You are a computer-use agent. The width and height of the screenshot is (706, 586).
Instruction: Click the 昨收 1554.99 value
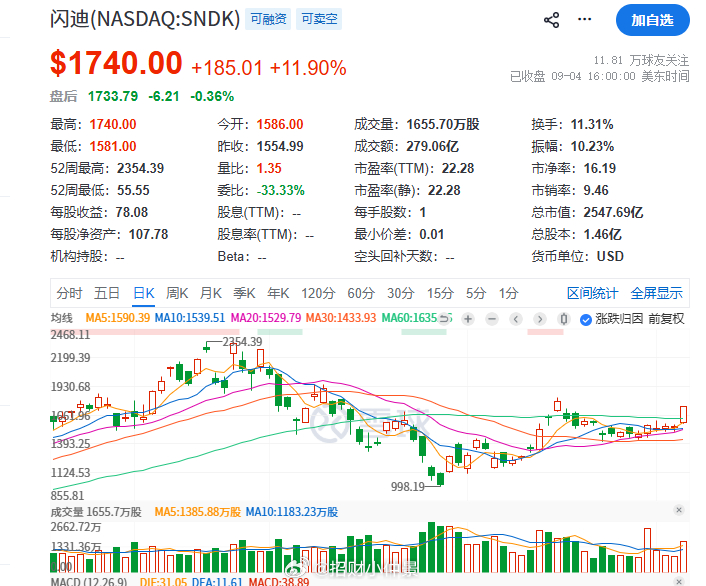point(280,146)
